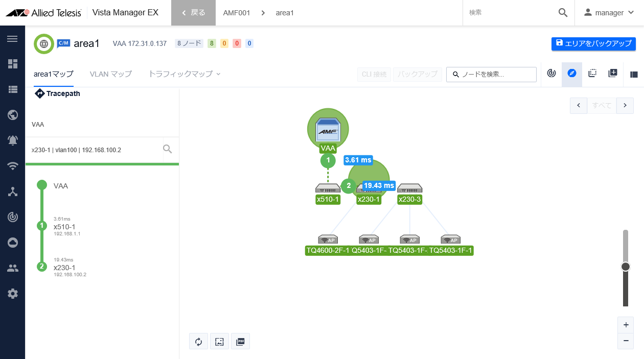This screenshot has width=644, height=359.
Task: Click the hop 2 marker on the map
Action: pyautogui.click(x=349, y=186)
